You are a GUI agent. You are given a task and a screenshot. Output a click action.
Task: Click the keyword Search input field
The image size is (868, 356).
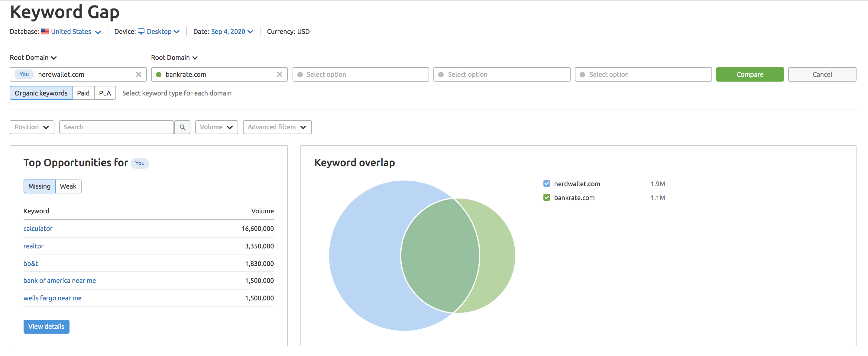117,127
